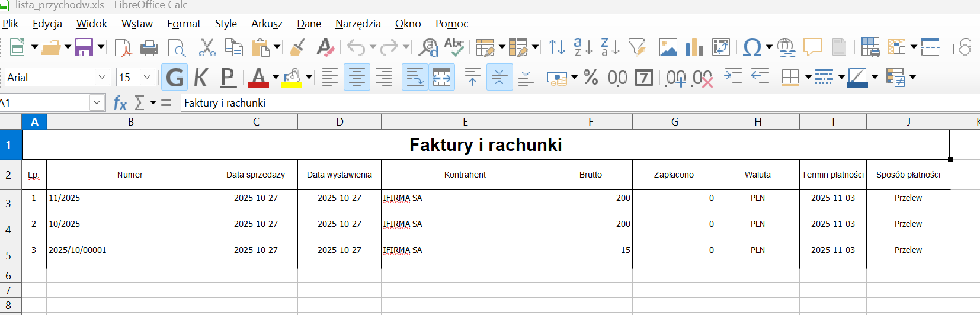Screen dimensions: 980x315
Task: Click the Clone Formatting paintbrush icon
Action: click(298, 47)
